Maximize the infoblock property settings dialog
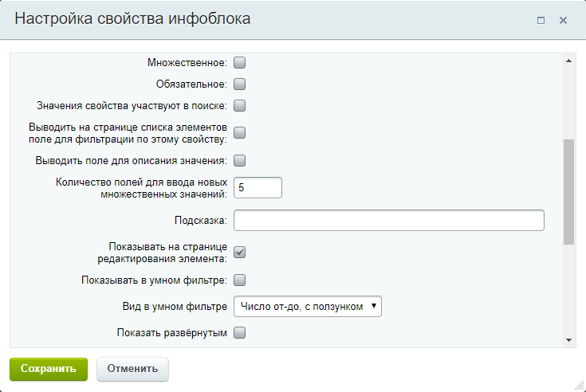The width and height of the screenshot is (586, 392). [x=541, y=20]
